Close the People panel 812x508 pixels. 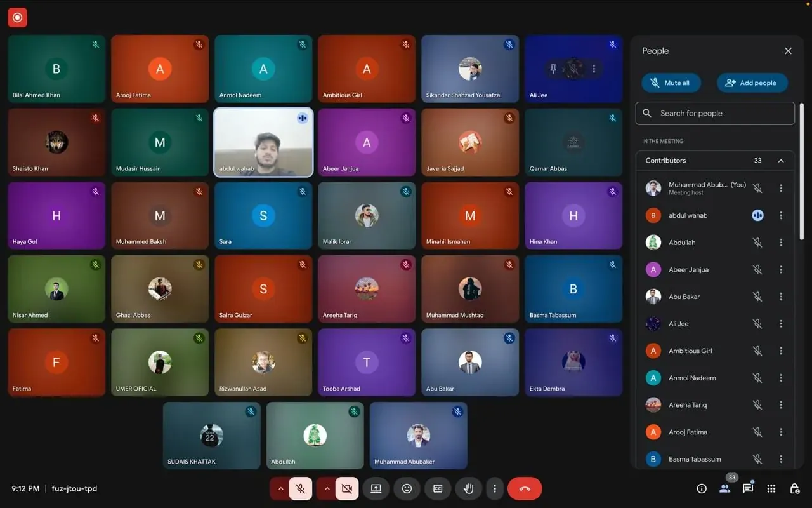coord(788,51)
